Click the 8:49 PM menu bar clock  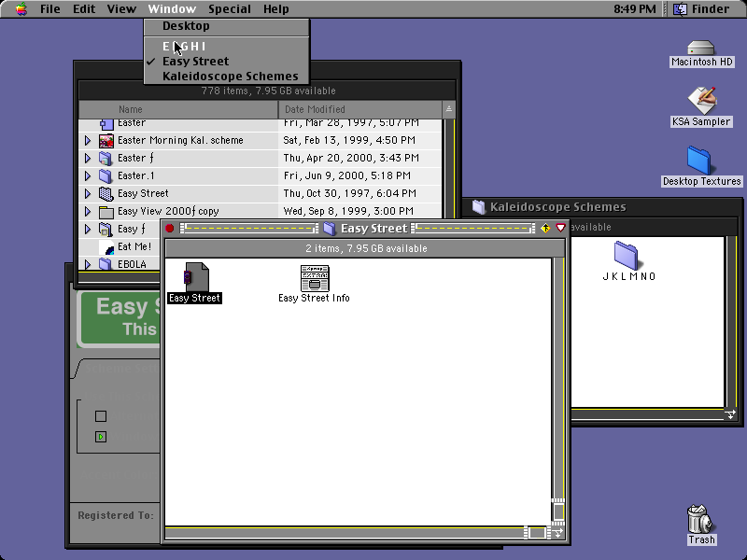coord(635,8)
